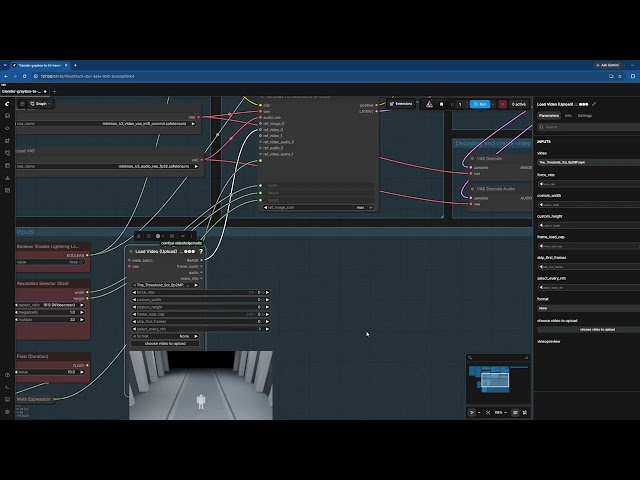Increase the megapixels value with its right arrow
This screenshot has width=640, height=480.
[82, 312]
